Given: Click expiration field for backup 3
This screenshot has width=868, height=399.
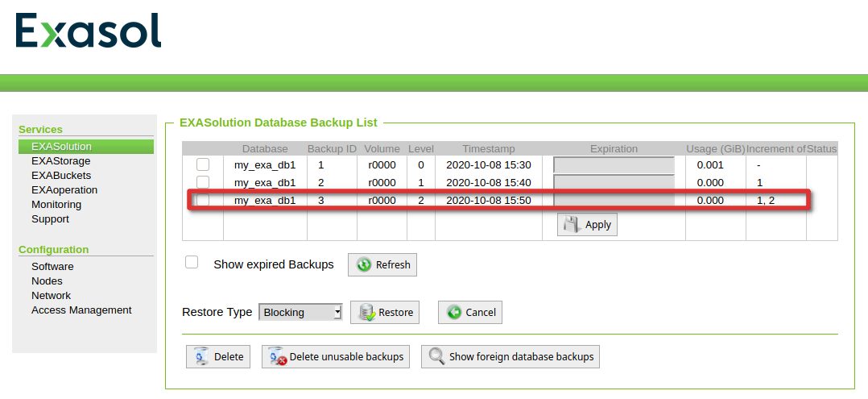Looking at the screenshot, I should [614, 200].
